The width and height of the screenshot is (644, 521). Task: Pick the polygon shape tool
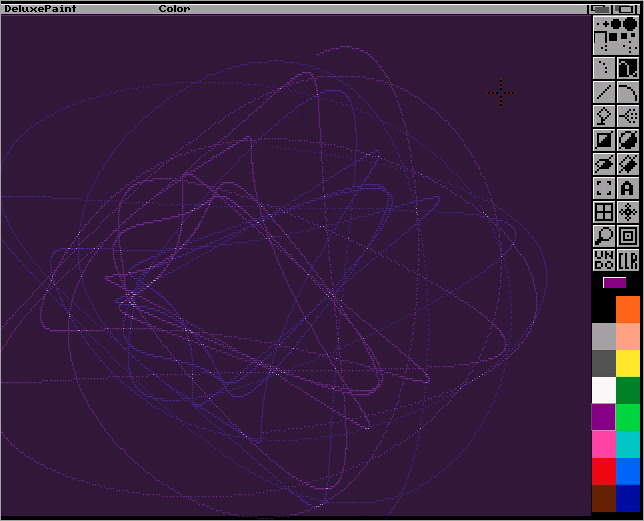click(628, 164)
